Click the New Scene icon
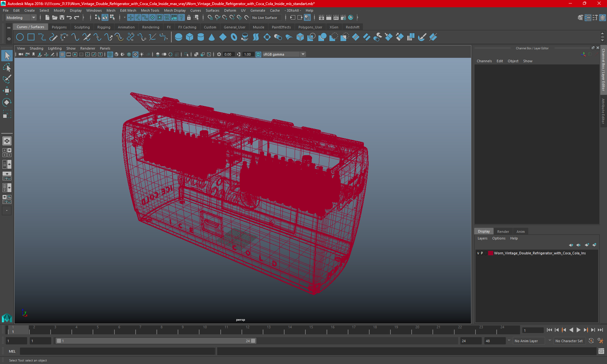The width and height of the screenshot is (607, 364). click(47, 18)
